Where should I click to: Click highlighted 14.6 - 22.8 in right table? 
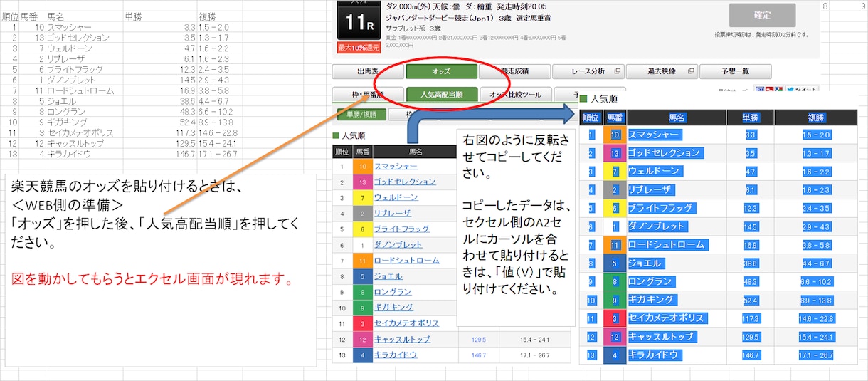coord(816,318)
